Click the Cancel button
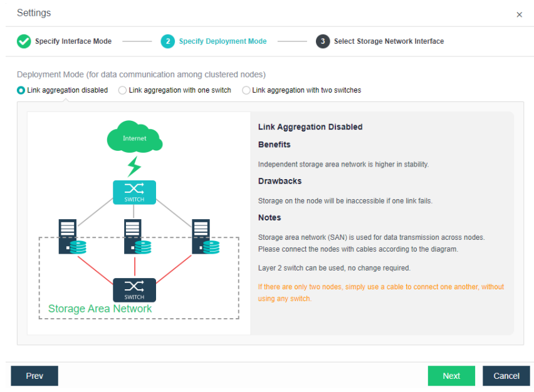Viewport: 534px width, 392px height. point(506,376)
